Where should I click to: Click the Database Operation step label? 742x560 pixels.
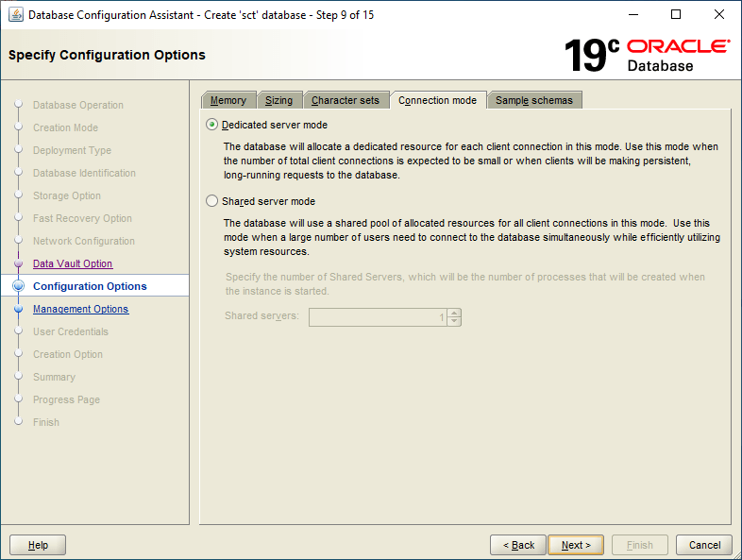[x=78, y=105]
